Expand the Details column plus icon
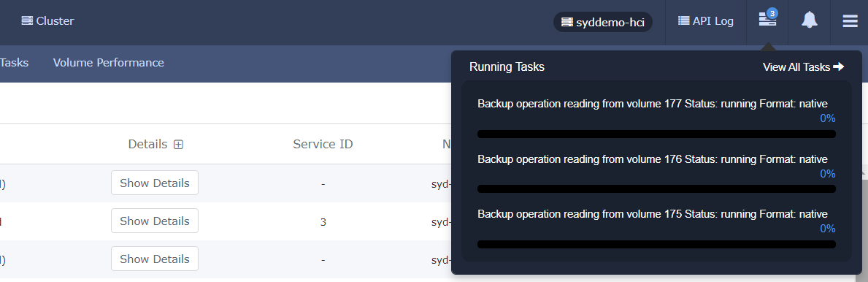The width and height of the screenshot is (868, 282). pos(178,145)
